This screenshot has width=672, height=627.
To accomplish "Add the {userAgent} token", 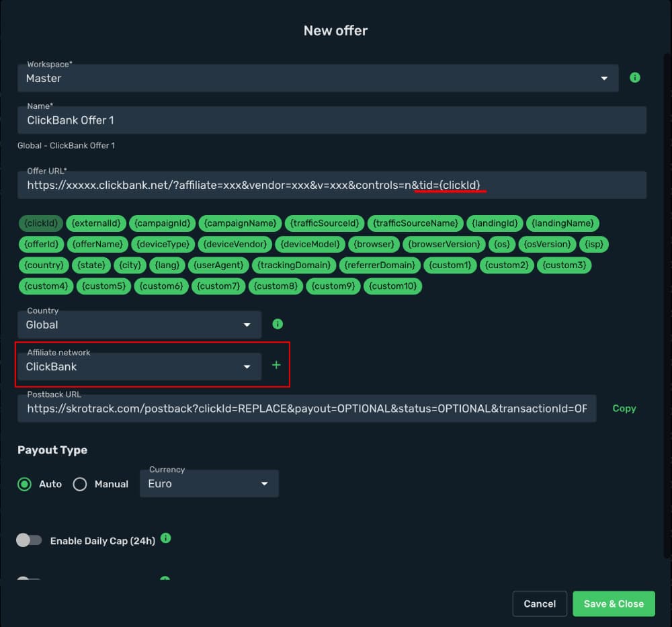I will (x=218, y=265).
